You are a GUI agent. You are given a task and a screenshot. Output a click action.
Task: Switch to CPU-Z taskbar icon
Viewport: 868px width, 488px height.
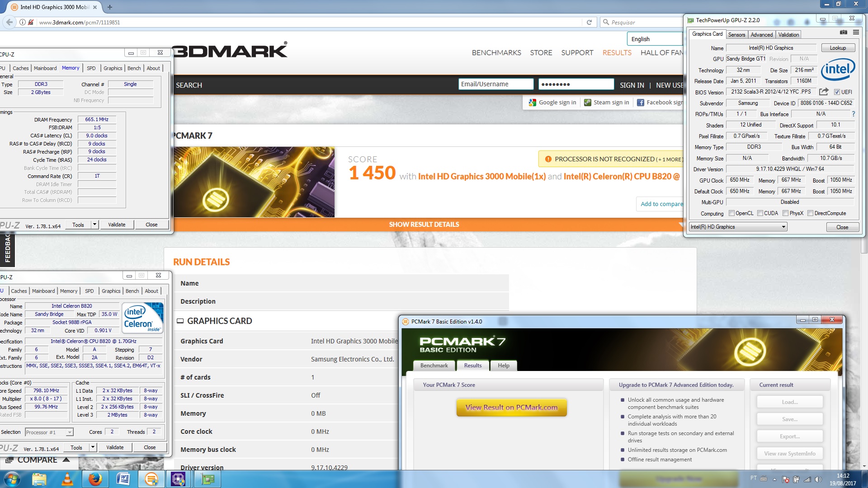(x=178, y=479)
